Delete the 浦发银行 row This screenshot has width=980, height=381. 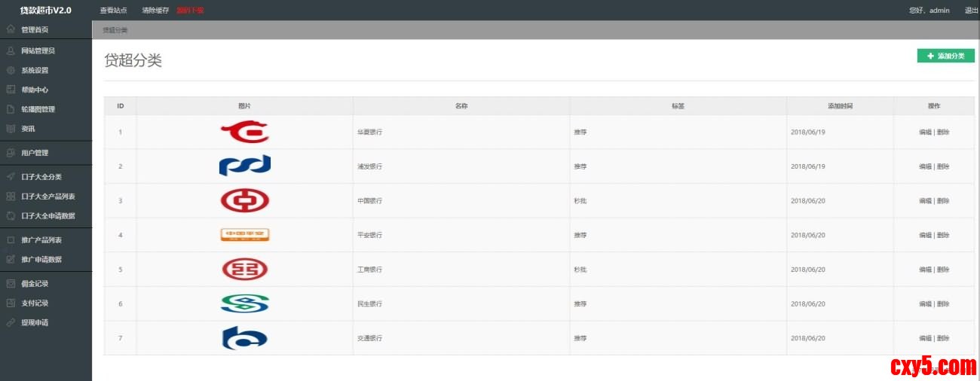pos(943,166)
